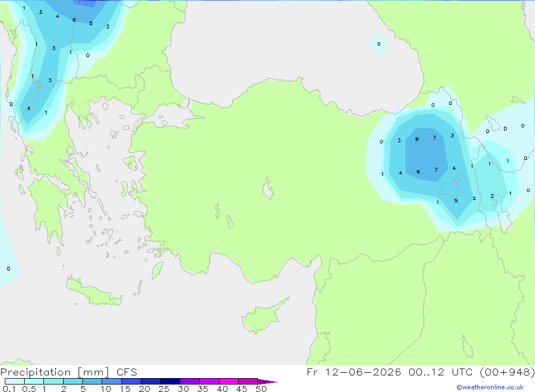Pick the 30–35 mm legend color box
This screenshot has width=535, height=392.
click(x=190, y=381)
